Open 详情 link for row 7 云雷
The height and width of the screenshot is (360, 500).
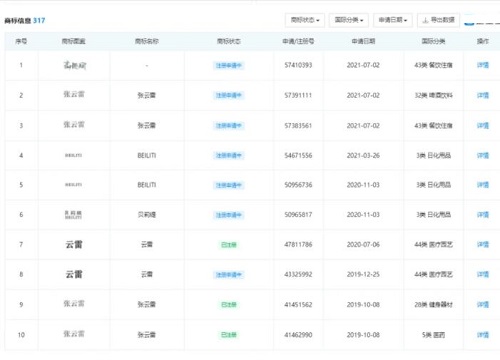(x=483, y=245)
